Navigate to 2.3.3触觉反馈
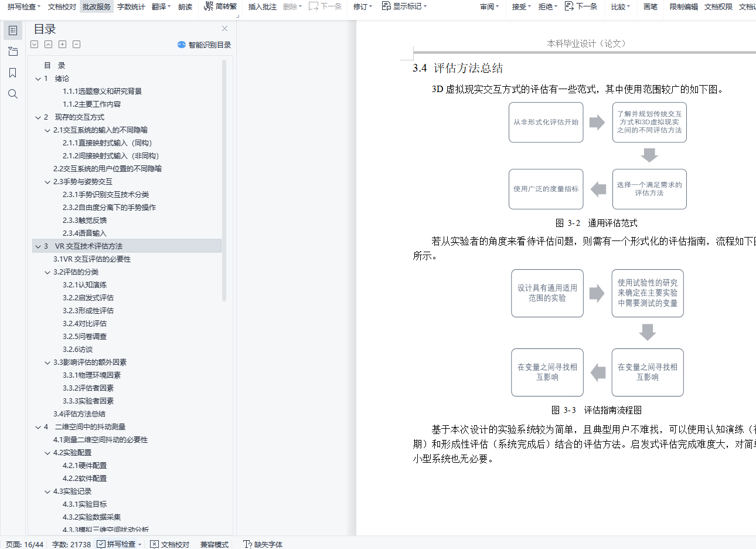 (x=85, y=221)
